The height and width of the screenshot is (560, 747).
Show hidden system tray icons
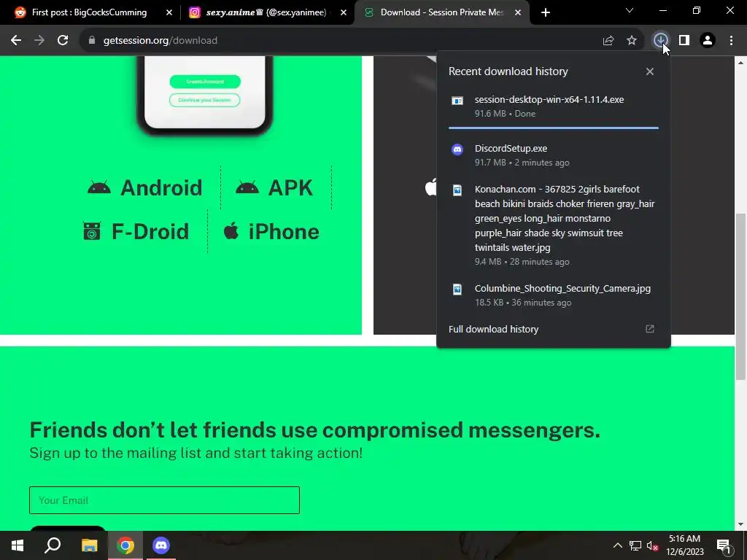pyautogui.click(x=617, y=545)
